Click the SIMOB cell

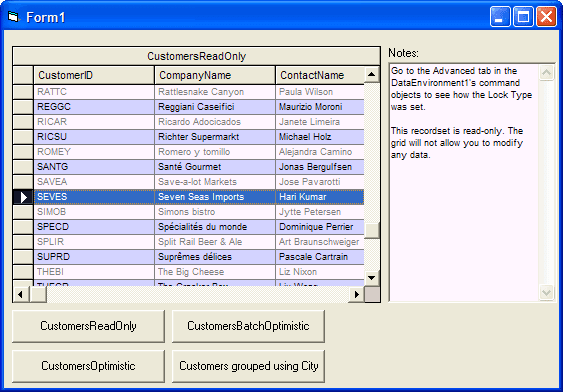[x=94, y=212]
